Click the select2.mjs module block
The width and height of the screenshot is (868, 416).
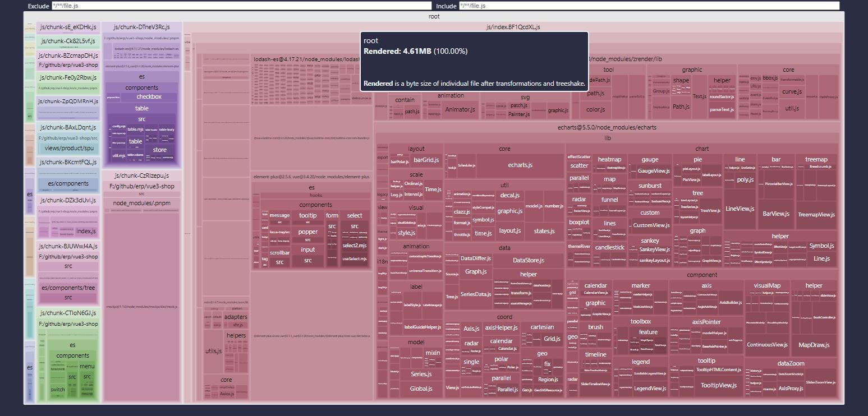pos(354,246)
